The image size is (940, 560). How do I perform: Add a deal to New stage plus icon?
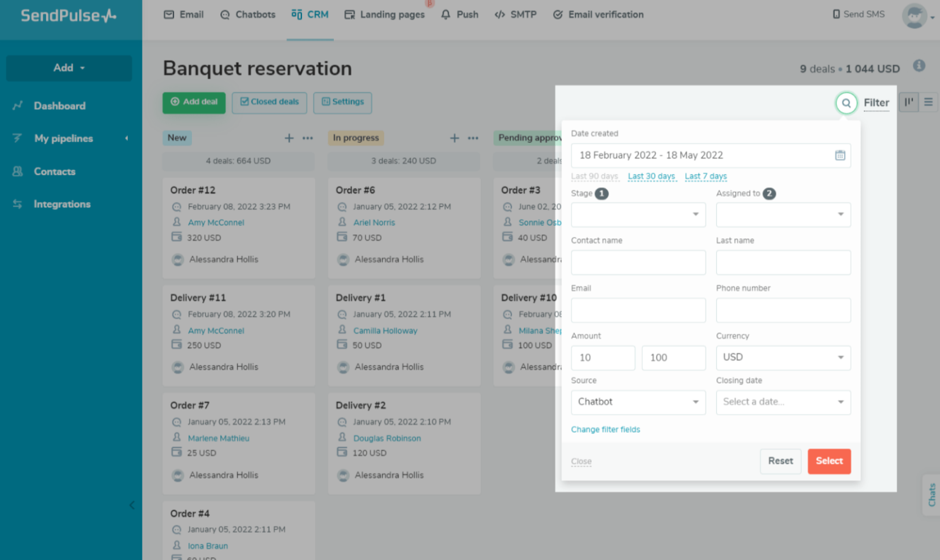289,138
